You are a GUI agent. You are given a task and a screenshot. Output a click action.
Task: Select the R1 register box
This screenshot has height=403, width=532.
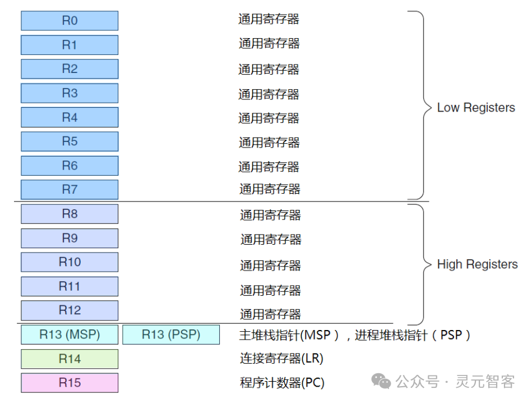[70, 45]
